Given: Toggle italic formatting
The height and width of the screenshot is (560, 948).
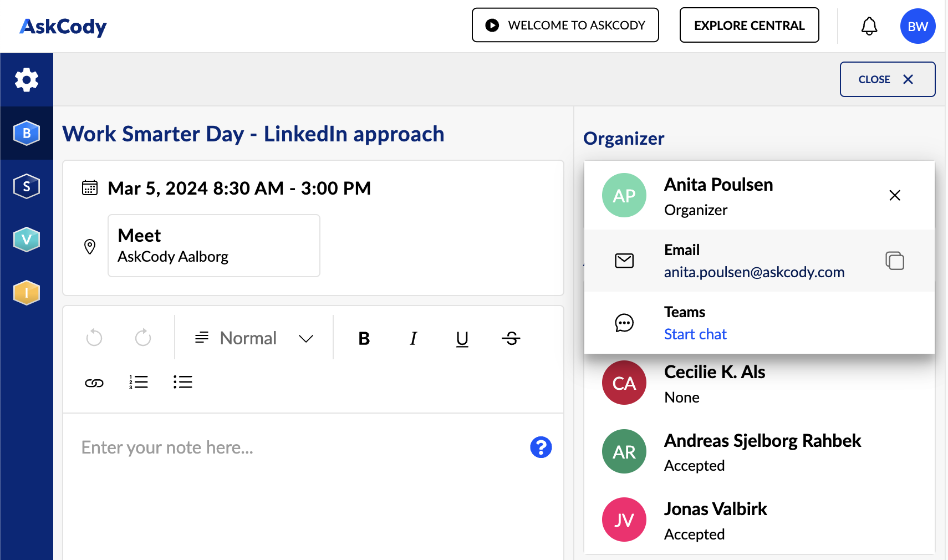Looking at the screenshot, I should coord(413,338).
